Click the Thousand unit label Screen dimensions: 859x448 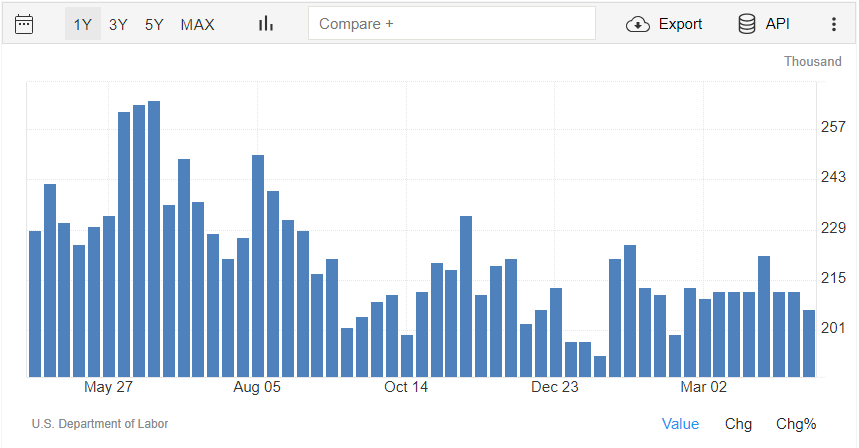812,61
